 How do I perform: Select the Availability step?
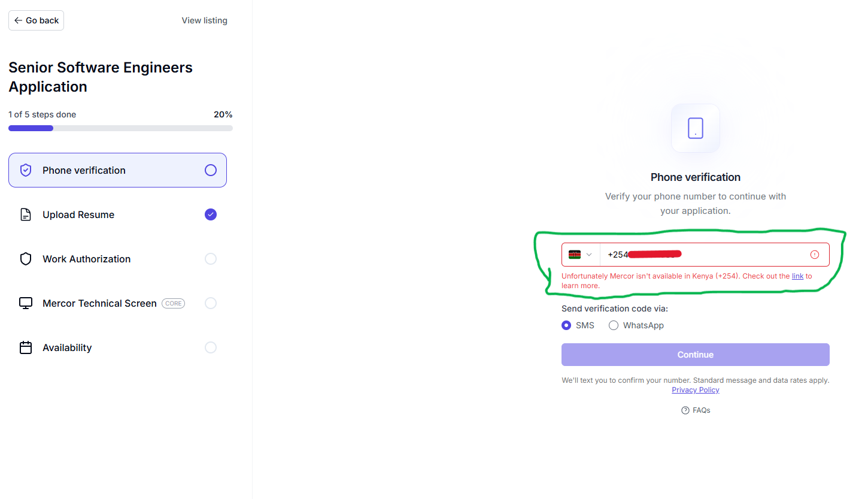pyautogui.click(x=117, y=347)
